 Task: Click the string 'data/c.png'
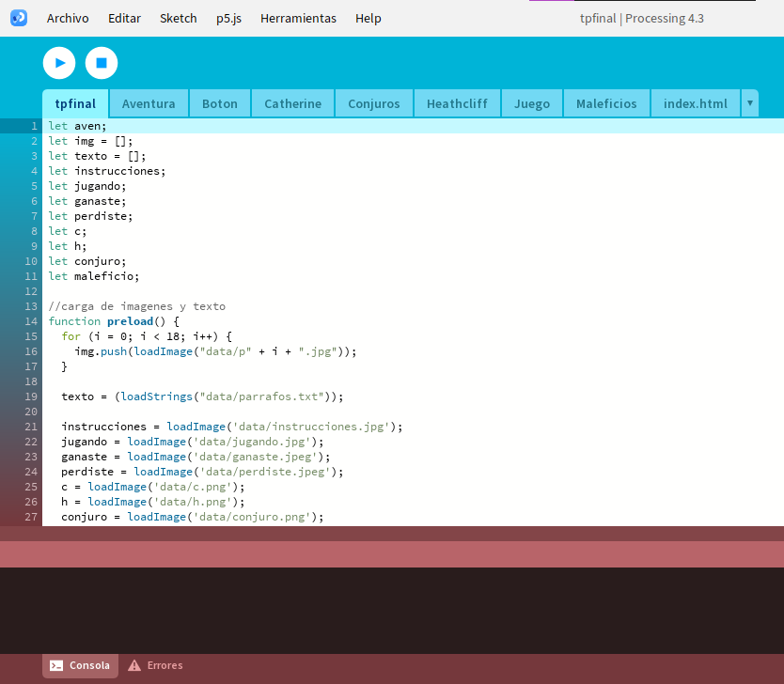(x=194, y=487)
